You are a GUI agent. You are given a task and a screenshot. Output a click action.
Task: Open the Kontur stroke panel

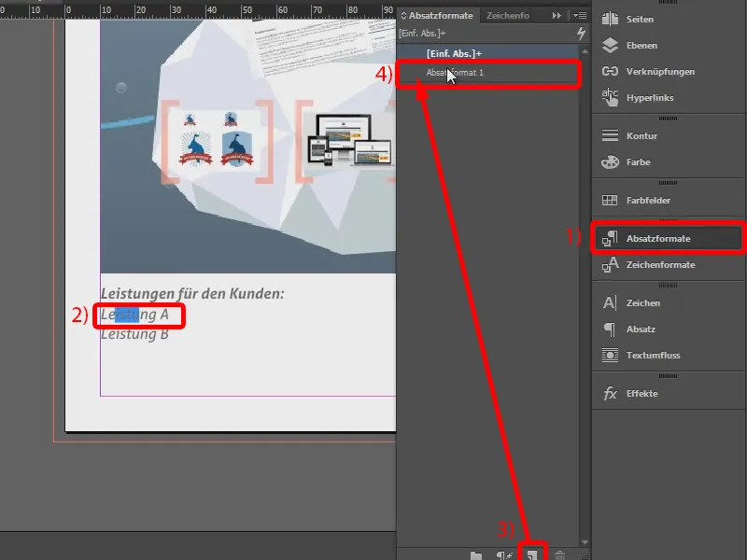pyautogui.click(x=610, y=135)
